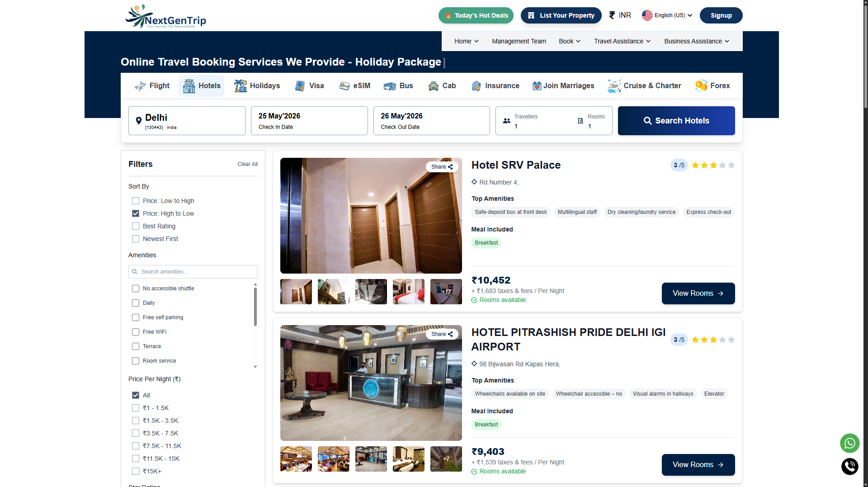Expand the Business Assistance dropdown
The width and height of the screenshot is (868, 487).
(697, 41)
